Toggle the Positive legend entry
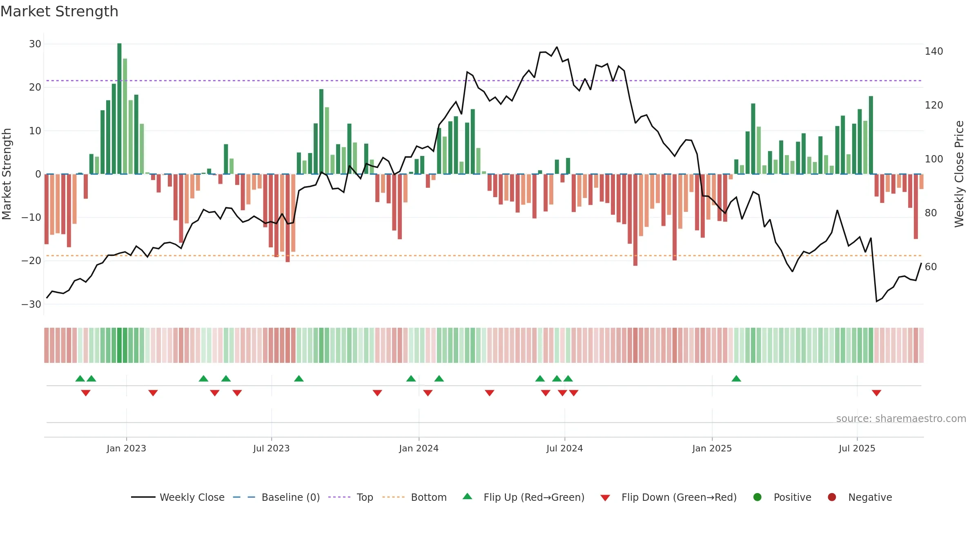The width and height of the screenshot is (980, 551). [x=782, y=497]
